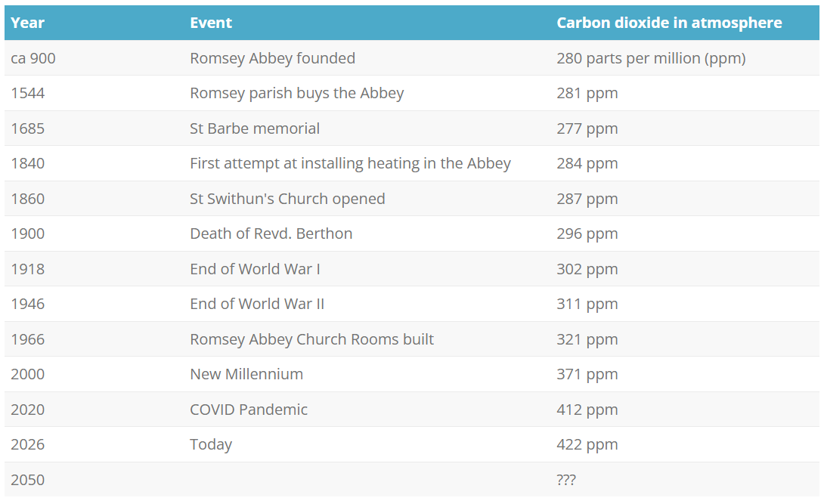
Task: Select the 287 ppm value
Action: (587, 199)
